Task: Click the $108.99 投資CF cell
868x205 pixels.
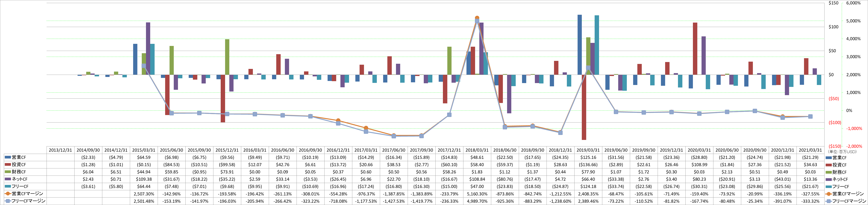Action: pos(699,165)
